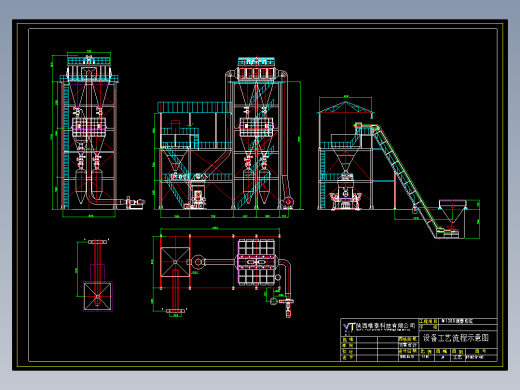Select the square hopper inside the layout plan view
The width and height of the screenshot is (520, 390).
(175, 262)
